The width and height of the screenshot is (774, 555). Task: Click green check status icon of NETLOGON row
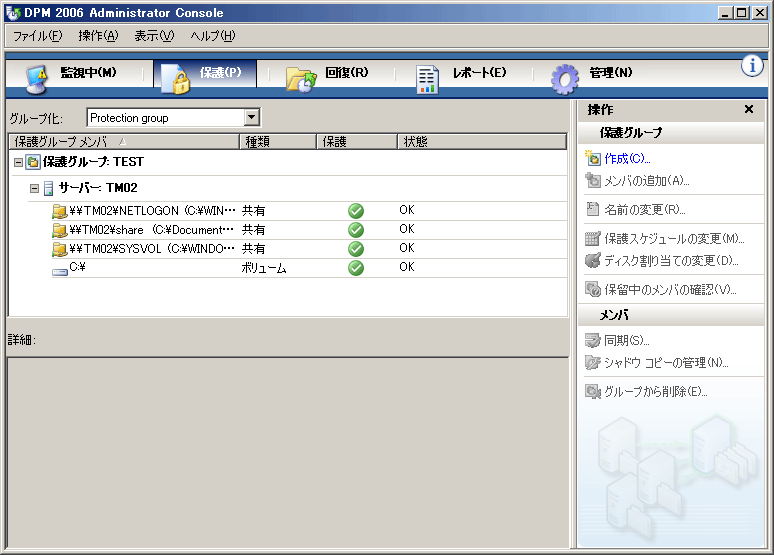click(x=356, y=211)
